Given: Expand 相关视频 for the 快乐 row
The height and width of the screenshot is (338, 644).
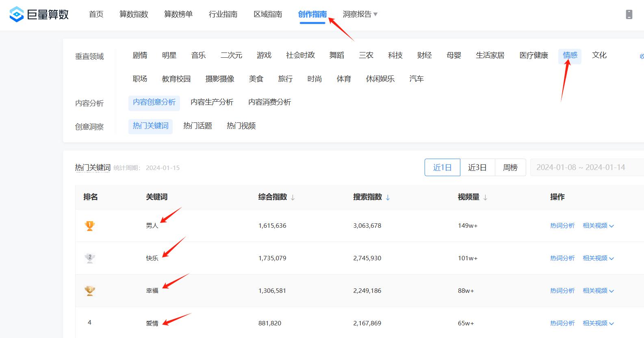Looking at the screenshot, I should pyautogui.click(x=598, y=258).
